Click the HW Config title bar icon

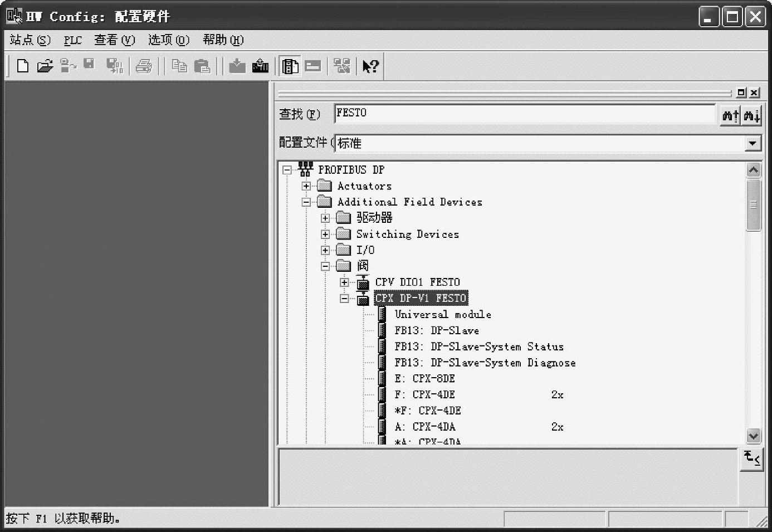point(14,16)
